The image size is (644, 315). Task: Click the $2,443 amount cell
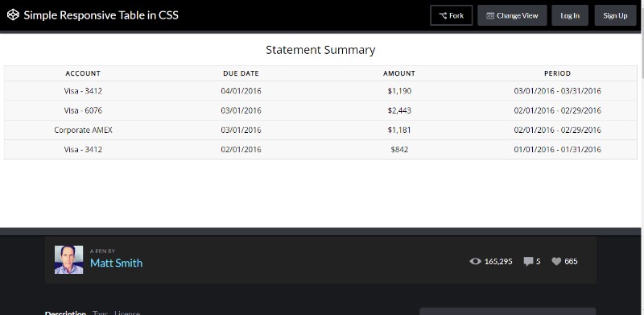click(399, 110)
